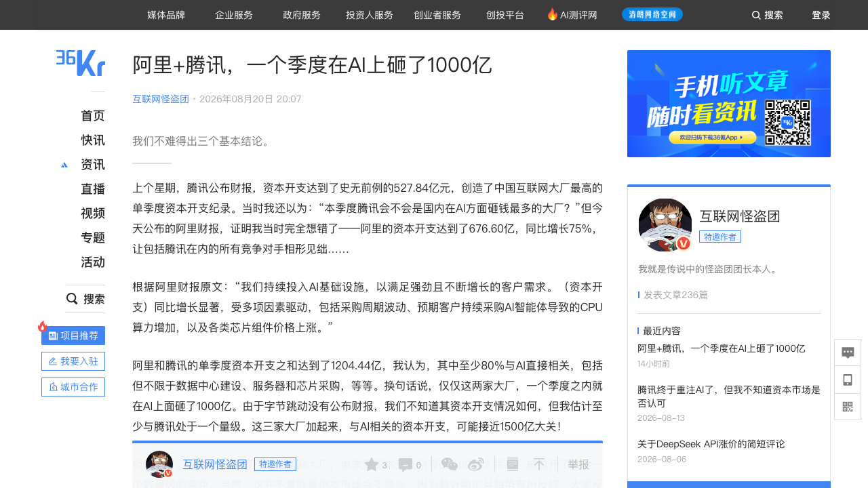Go to 快讯 in the sidebar
868x488 pixels.
click(93, 140)
